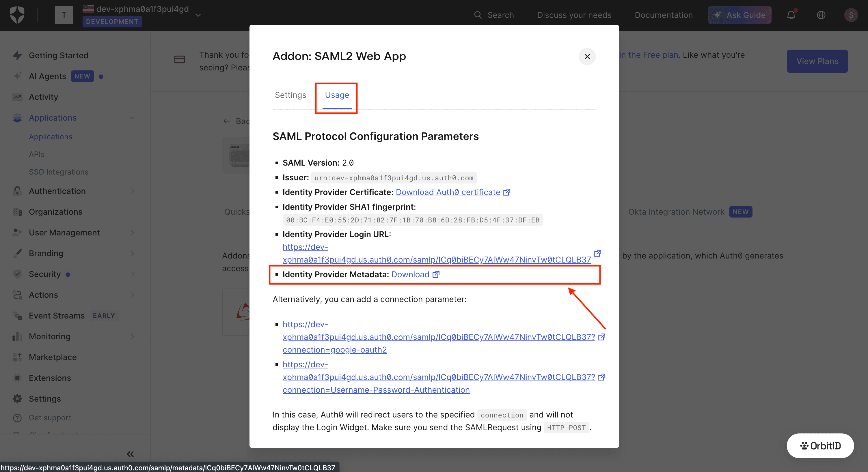This screenshot has width=868, height=472.
Task: Switch to the Settings tab in dialog
Action: click(x=290, y=95)
